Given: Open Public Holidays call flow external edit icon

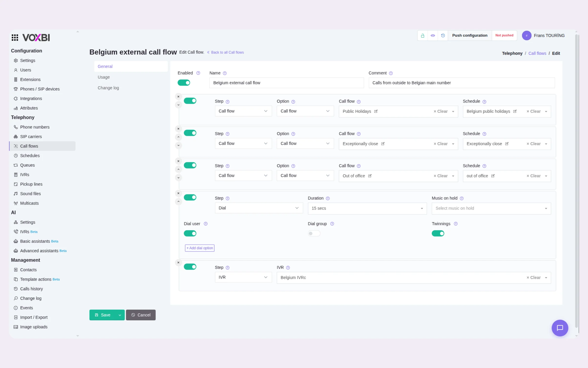Looking at the screenshot, I should coord(376,111).
